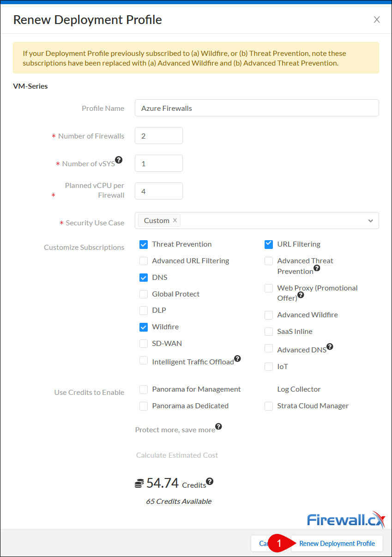Screen dimensions: 392x557
Task: Open the Protect more, save more link
Action: coord(175,430)
